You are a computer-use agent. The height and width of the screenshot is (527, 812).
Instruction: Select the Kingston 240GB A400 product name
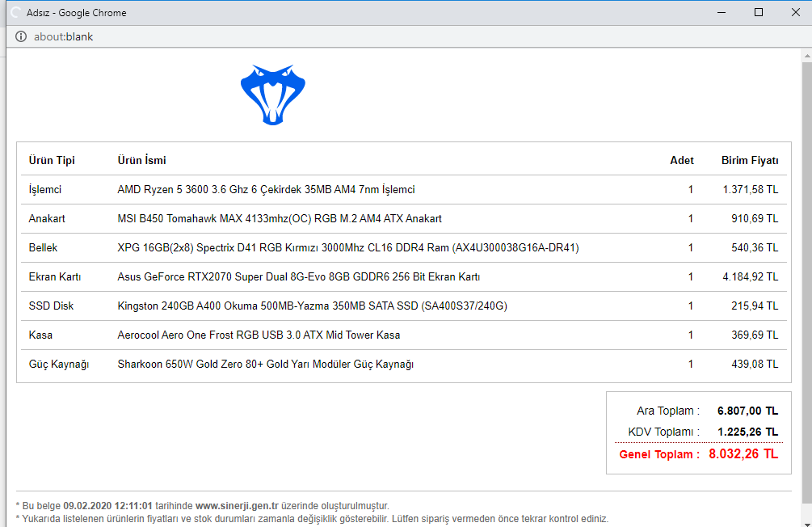(312, 306)
